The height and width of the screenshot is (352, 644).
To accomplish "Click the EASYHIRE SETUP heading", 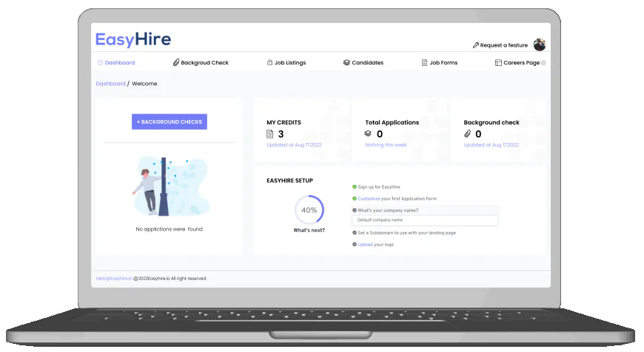I will pyautogui.click(x=289, y=181).
